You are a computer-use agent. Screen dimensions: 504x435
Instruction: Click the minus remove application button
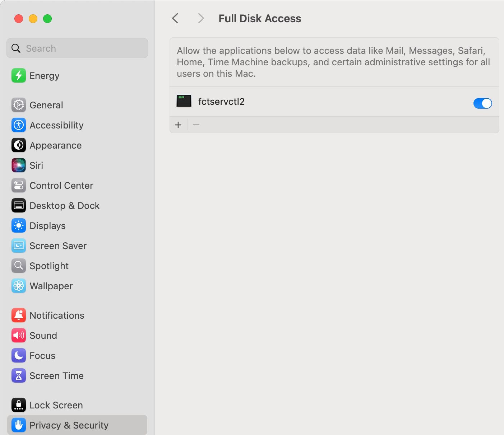tap(196, 125)
